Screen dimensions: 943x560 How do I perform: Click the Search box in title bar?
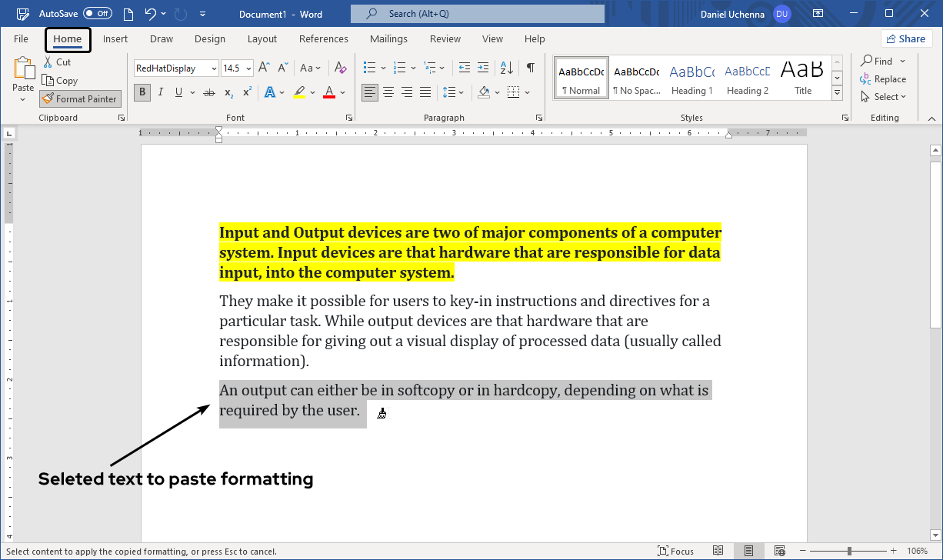(x=477, y=14)
